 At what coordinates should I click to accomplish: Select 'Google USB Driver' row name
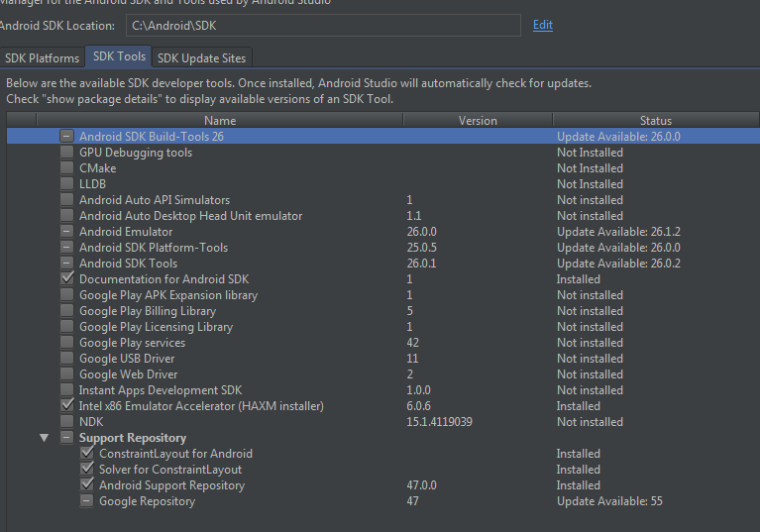[x=127, y=359]
